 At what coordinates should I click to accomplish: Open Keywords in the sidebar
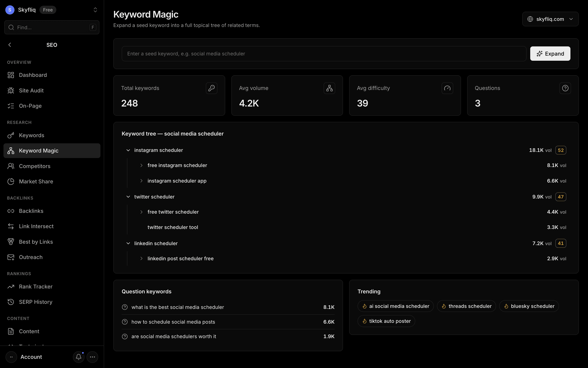(x=52, y=135)
